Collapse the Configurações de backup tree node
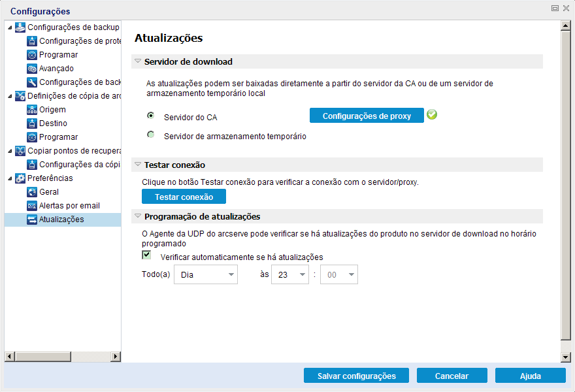Image resolution: width=575 pixels, height=392 pixels. (10, 27)
